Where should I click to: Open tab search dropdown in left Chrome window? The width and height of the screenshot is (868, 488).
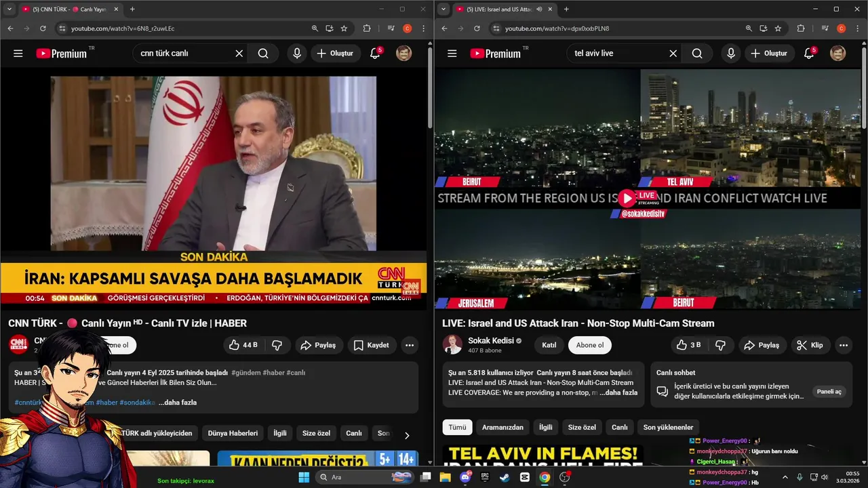[x=9, y=9]
